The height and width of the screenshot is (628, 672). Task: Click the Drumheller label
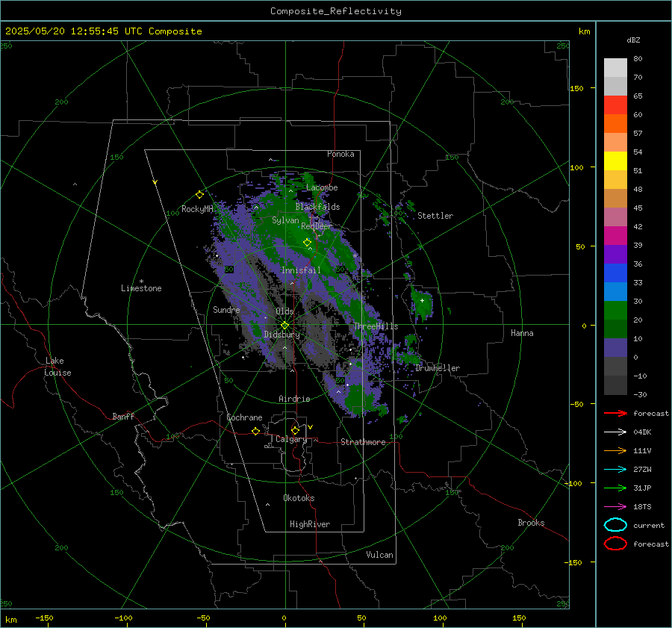tap(438, 368)
